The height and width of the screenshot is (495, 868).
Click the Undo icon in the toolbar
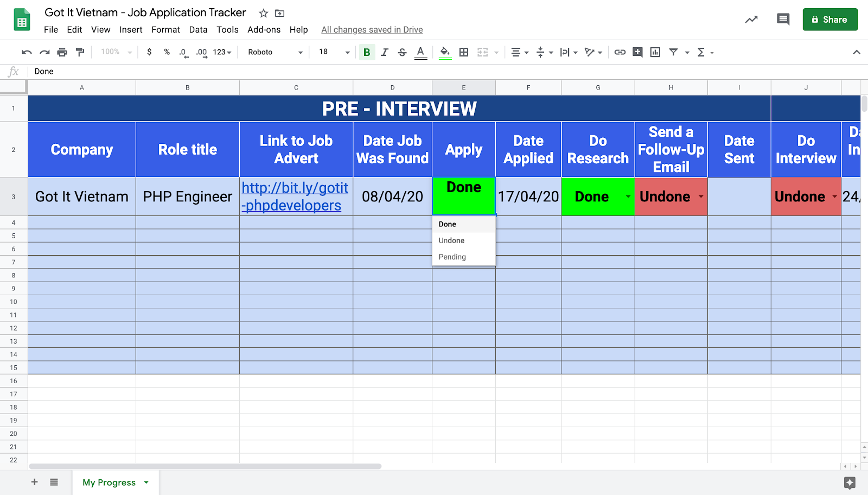pyautogui.click(x=27, y=52)
